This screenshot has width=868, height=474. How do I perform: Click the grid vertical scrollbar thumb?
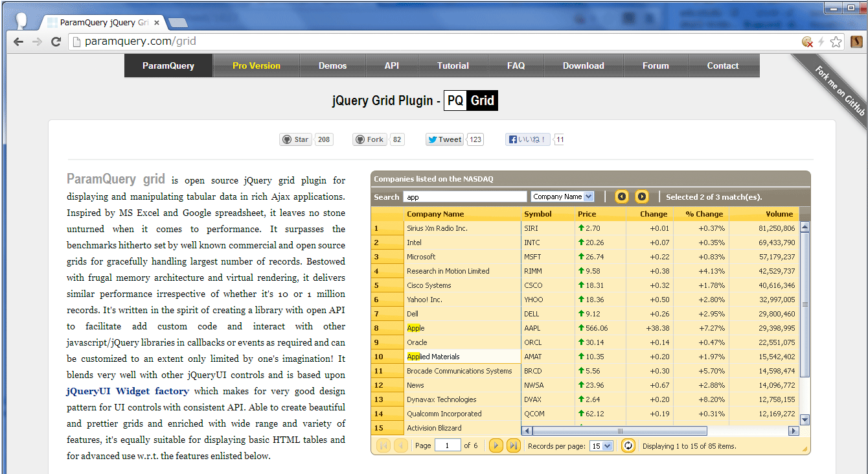point(805,304)
